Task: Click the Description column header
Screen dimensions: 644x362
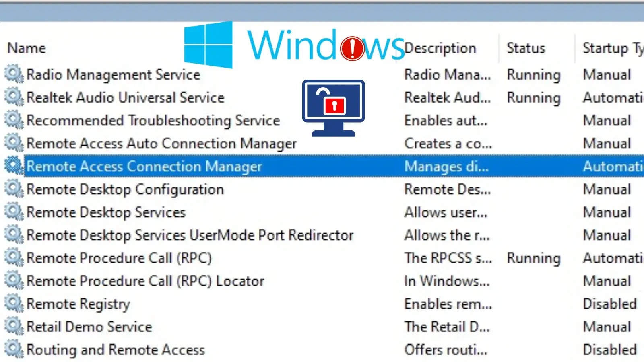Action: pyautogui.click(x=440, y=47)
